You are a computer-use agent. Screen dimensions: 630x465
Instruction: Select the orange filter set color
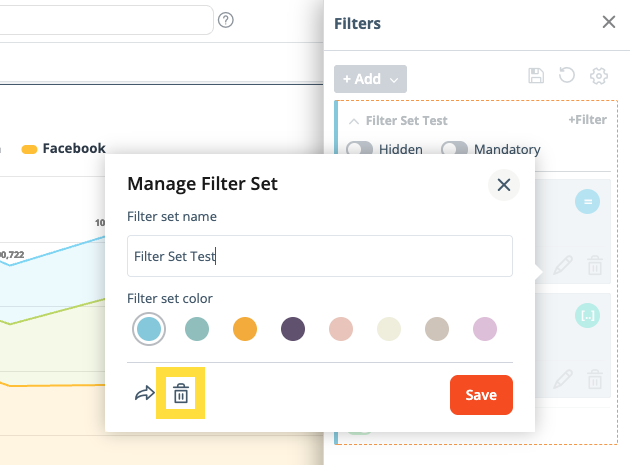(245, 329)
